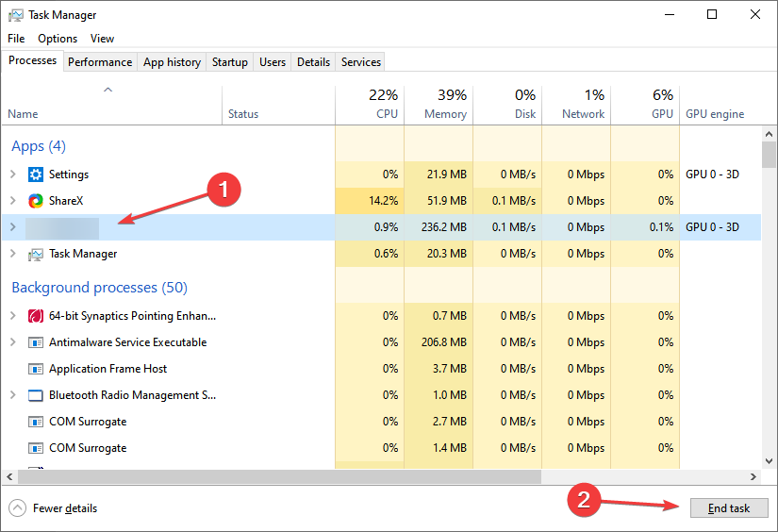Viewport: 778px width, 532px height.
Task: Expand the Settings process group
Action: tap(12, 175)
